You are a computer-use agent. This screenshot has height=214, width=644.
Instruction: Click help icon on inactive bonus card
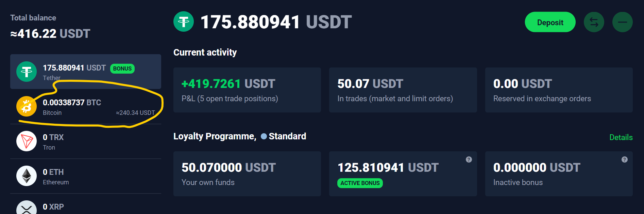click(x=624, y=159)
